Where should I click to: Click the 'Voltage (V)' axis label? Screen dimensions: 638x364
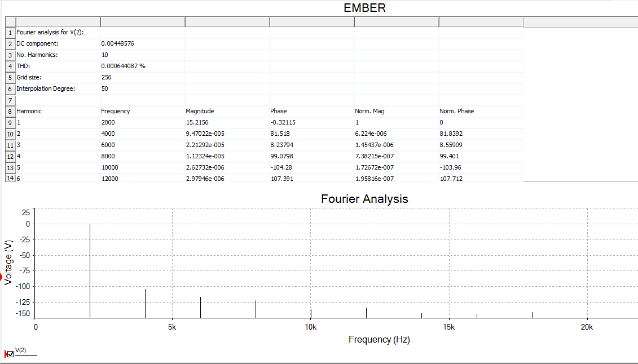(x=8, y=263)
